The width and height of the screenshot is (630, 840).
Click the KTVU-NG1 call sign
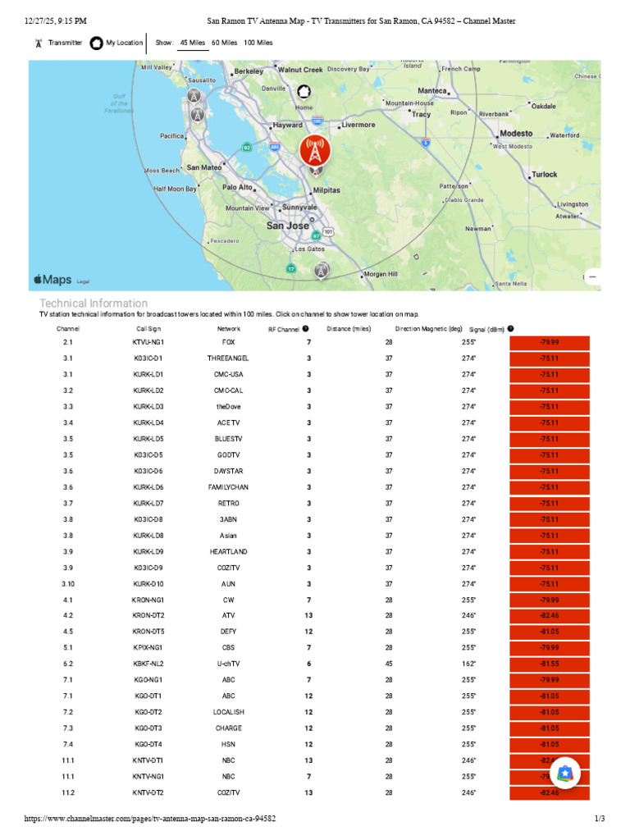[148, 342]
